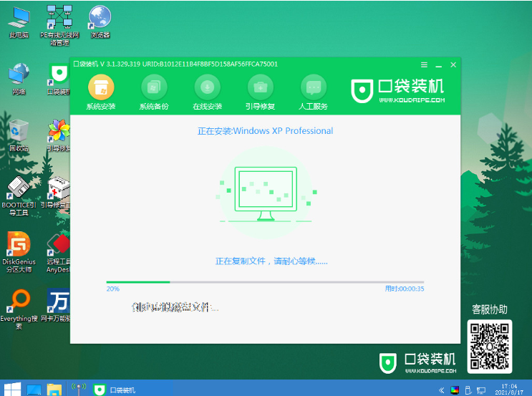
Task: Open PE有线无线网络管理 desktop icon
Action: [59, 26]
